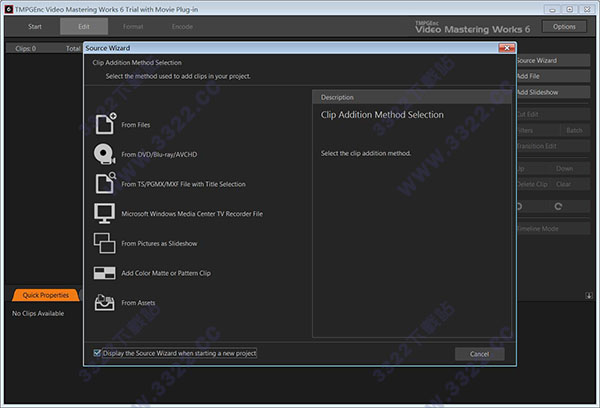Switch to the Edit tab

click(84, 26)
